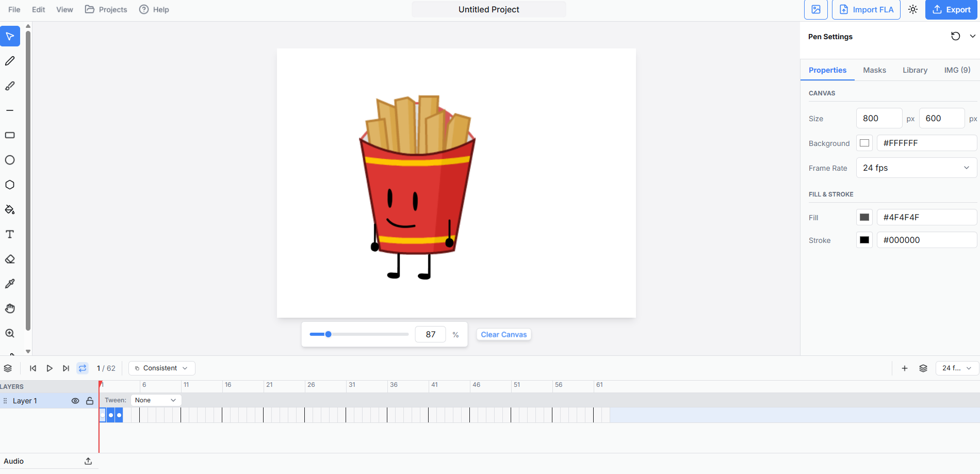
Task: Select the Line tool
Action: point(10,110)
